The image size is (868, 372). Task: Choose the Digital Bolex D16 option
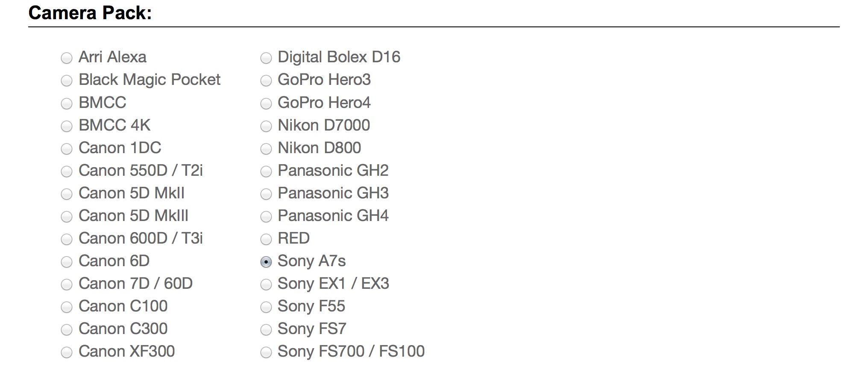point(266,58)
